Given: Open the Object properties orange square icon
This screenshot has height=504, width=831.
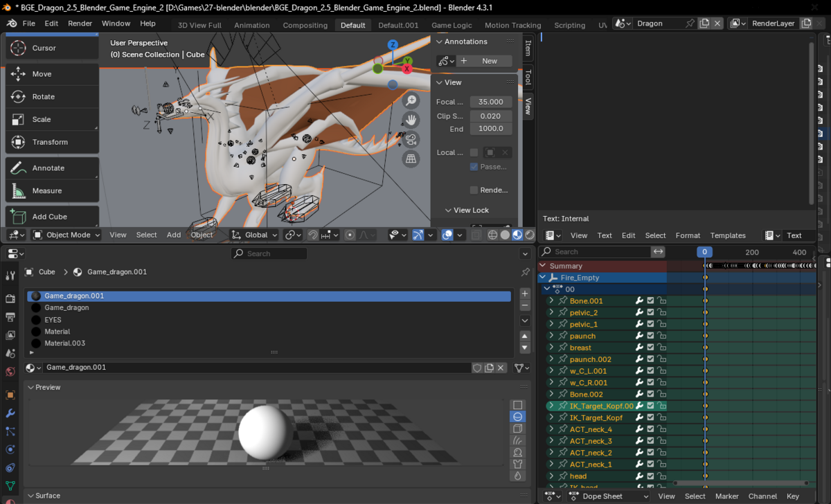Looking at the screenshot, I should pyautogui.click(x=10, y=395).
